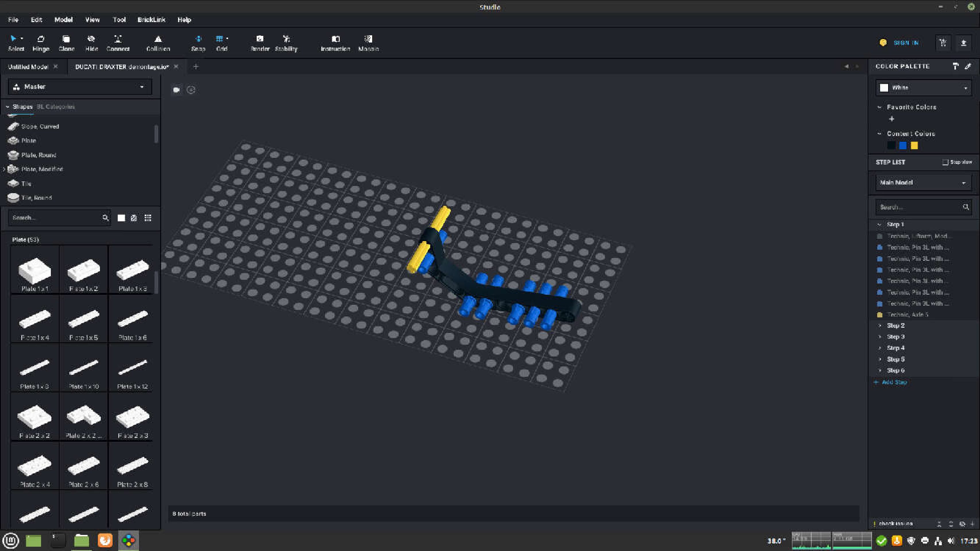Click the magnifier icon in parts search
Image resolution: width=980 pixels, height=551 pixels.
click(x=105, y=218)
